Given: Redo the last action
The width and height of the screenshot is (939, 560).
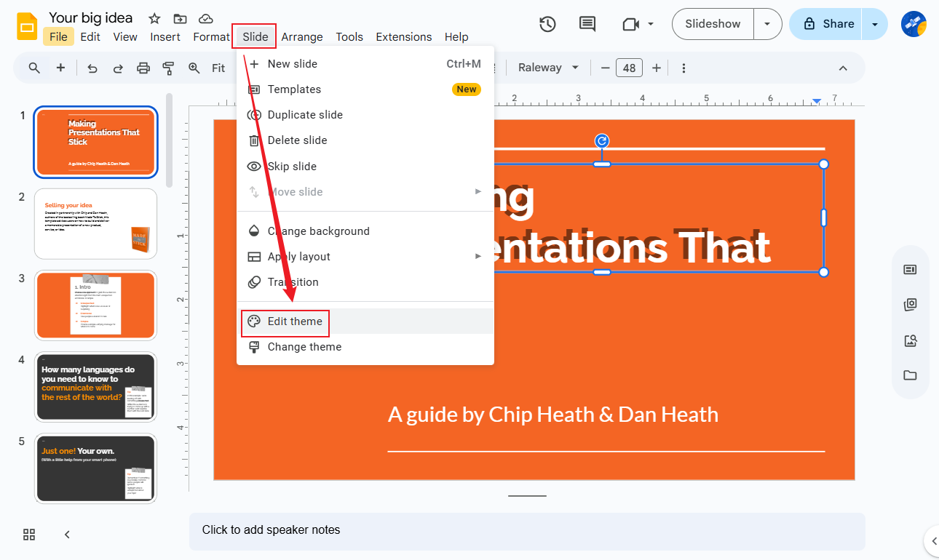Looking at the screenshot, I should click(118, 68).
